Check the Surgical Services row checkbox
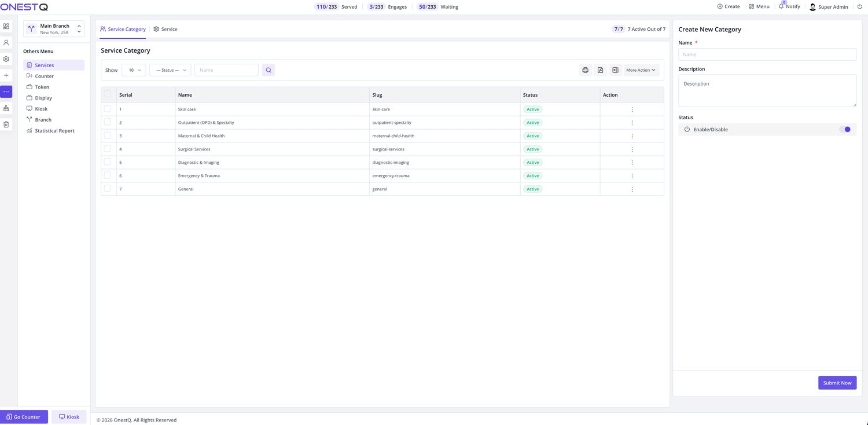 point(107,148)
